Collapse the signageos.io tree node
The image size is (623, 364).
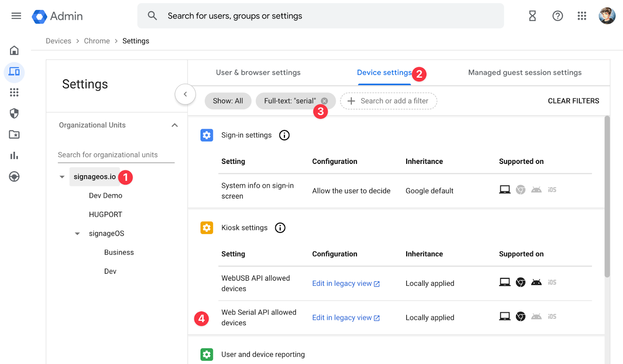pos(62,177)
